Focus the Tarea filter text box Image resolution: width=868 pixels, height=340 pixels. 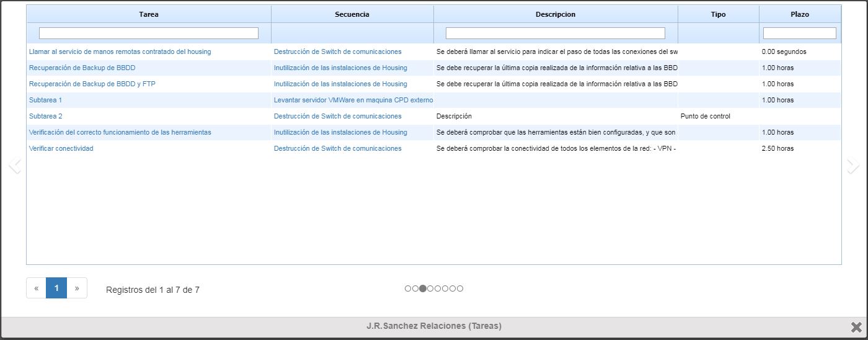[x=149, y=33]
